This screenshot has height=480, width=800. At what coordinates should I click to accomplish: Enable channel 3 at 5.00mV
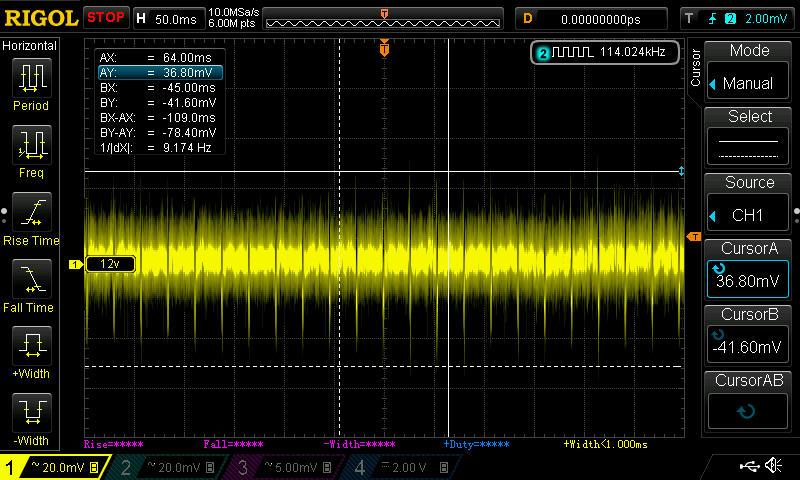pos(285,467)
